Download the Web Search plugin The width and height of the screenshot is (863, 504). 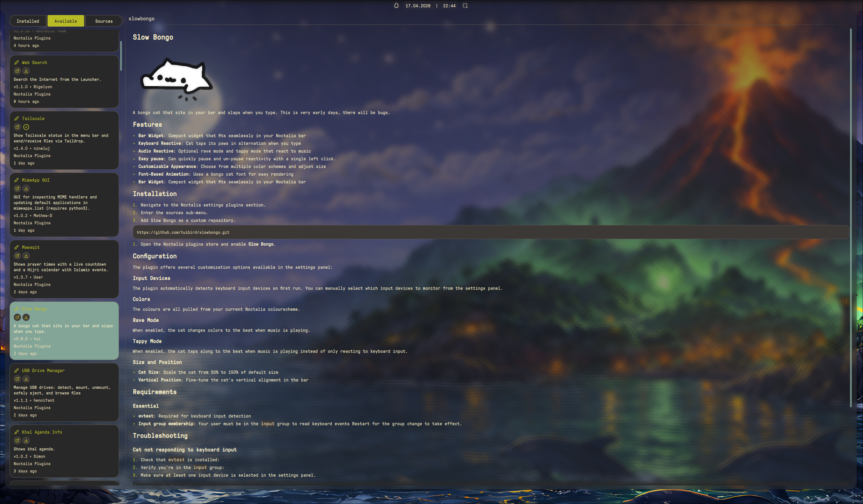tap(26, 71)
